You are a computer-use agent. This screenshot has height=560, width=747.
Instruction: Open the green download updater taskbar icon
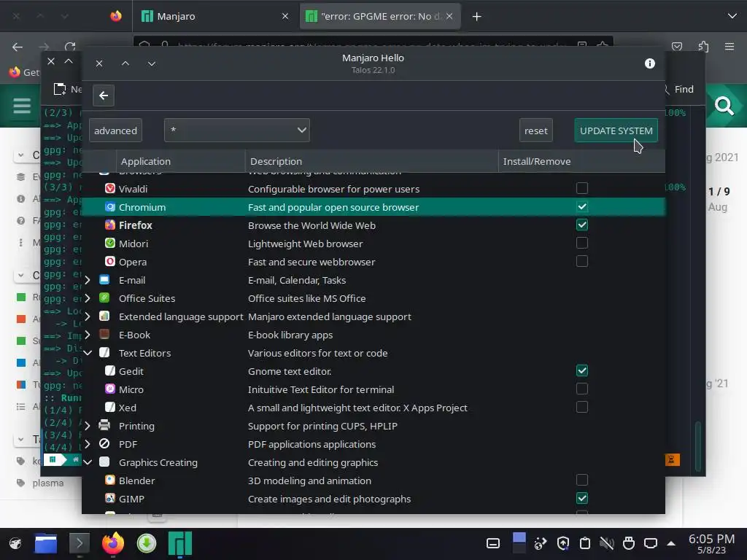(147, 543)
